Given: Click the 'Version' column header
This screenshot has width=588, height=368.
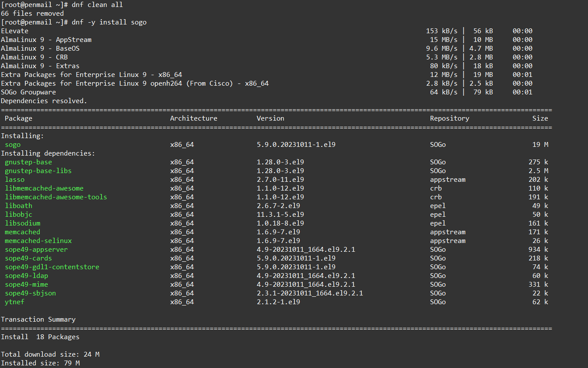Looking at the screenshot, I should click(x=270, y=118).
